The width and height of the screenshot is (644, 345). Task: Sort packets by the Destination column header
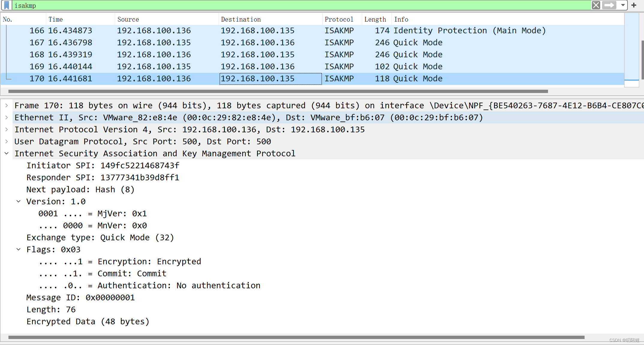coord(270,19)
